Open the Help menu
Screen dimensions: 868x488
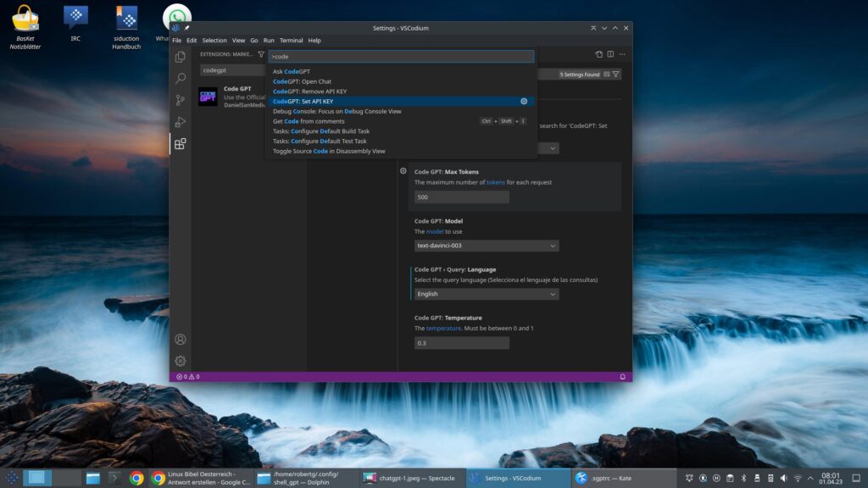(314, 41)
